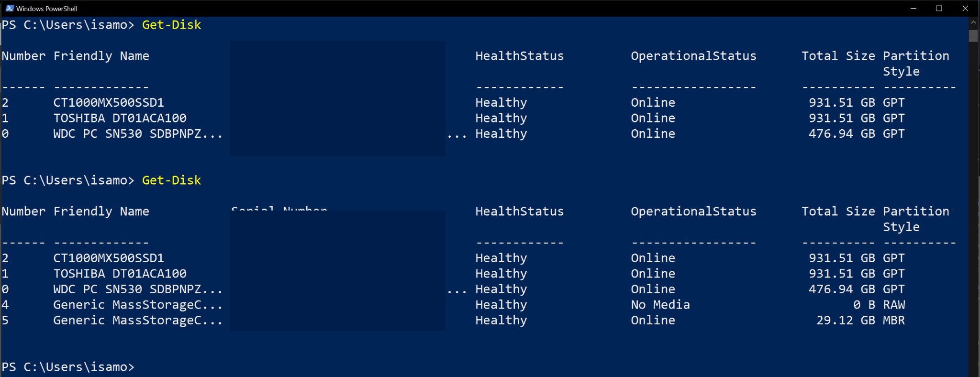Click the scrollbar up arrow

point(973,22)
